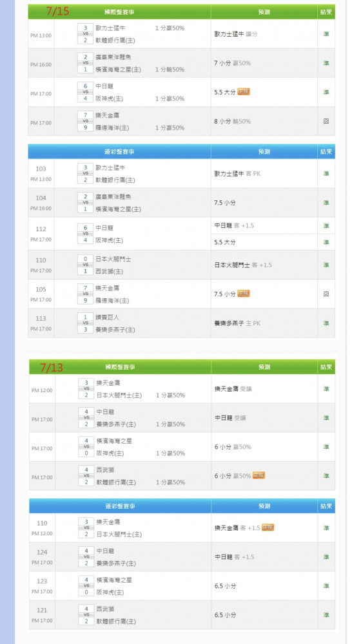Click the 準 result mark for 運彩 game 113
This screenshot has height=644, width=350.
click(326, 323)
